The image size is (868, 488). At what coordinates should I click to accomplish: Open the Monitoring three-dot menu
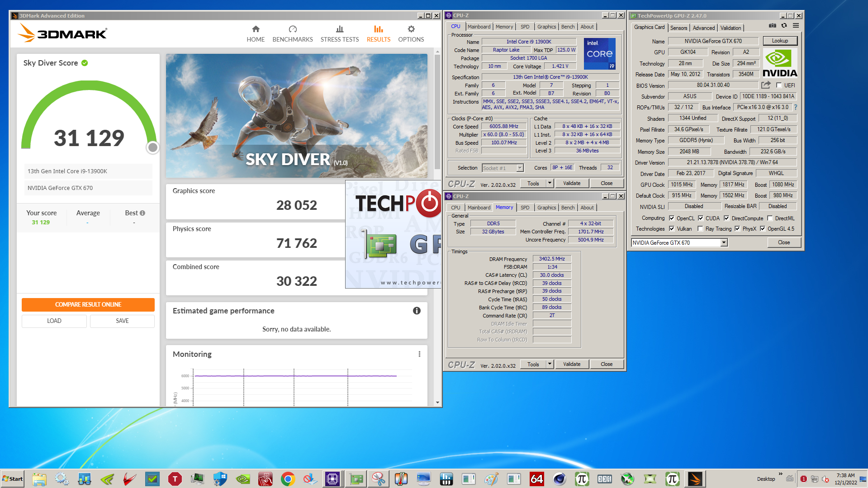[x=419, y=354]
